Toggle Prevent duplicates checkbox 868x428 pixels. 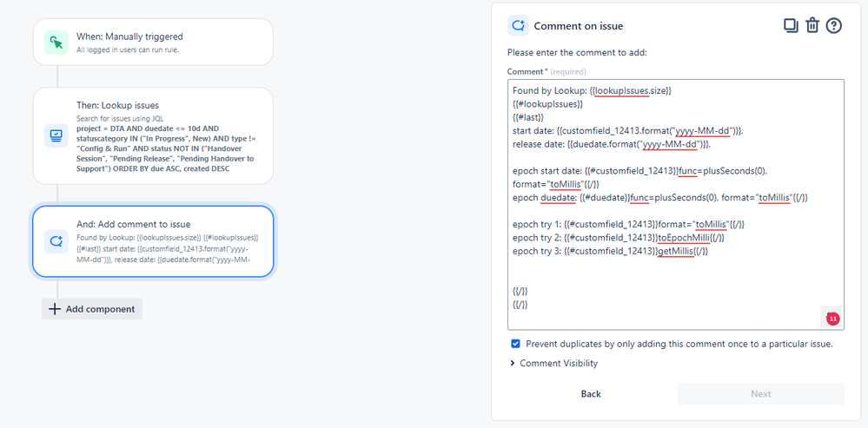click(x=515, y=344)
